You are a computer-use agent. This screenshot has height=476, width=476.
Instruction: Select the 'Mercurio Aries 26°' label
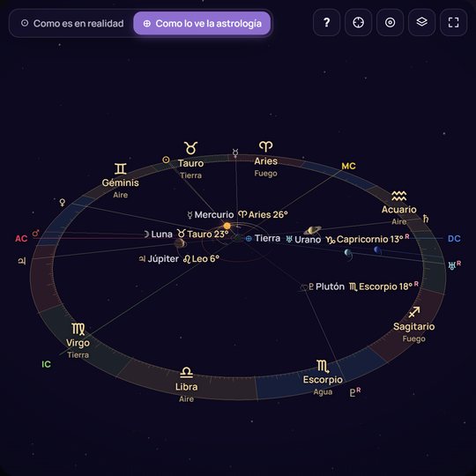point(238,214)
